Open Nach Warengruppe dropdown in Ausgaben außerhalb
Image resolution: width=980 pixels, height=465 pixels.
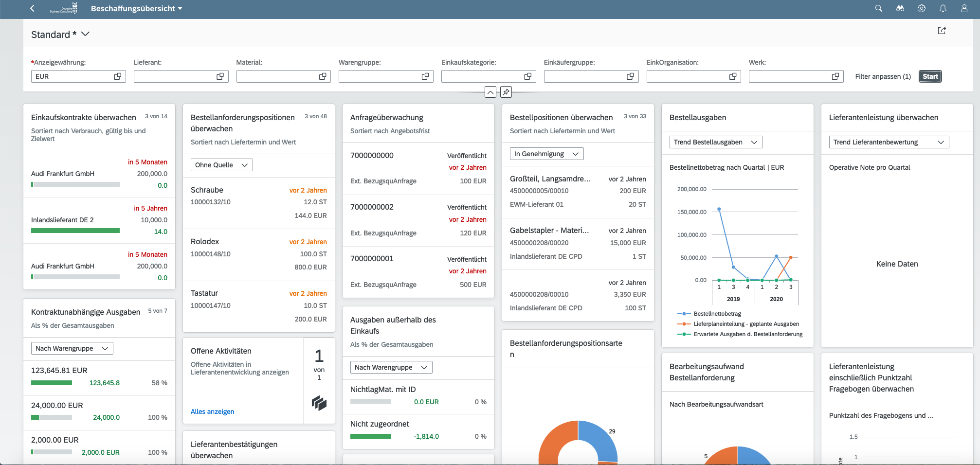391,367
